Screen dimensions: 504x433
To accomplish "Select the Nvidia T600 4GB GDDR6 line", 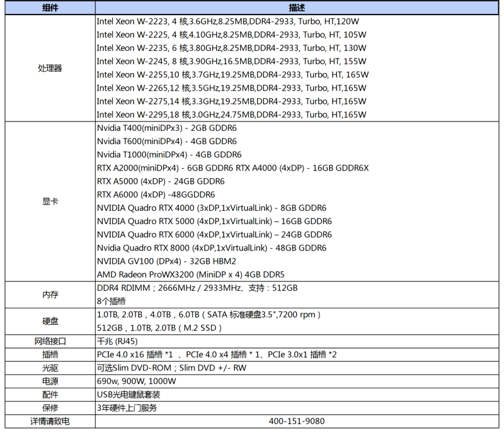I will coord(167,142).
